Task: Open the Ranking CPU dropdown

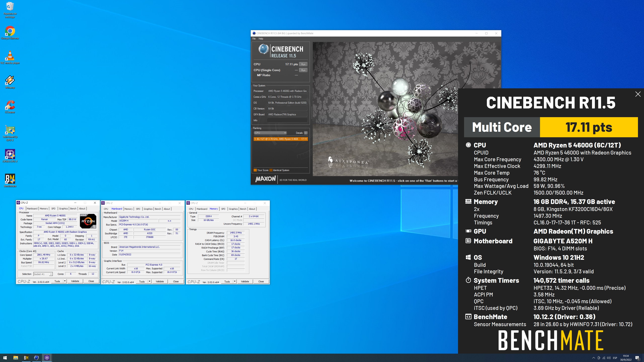Action: tap(270, 133)
